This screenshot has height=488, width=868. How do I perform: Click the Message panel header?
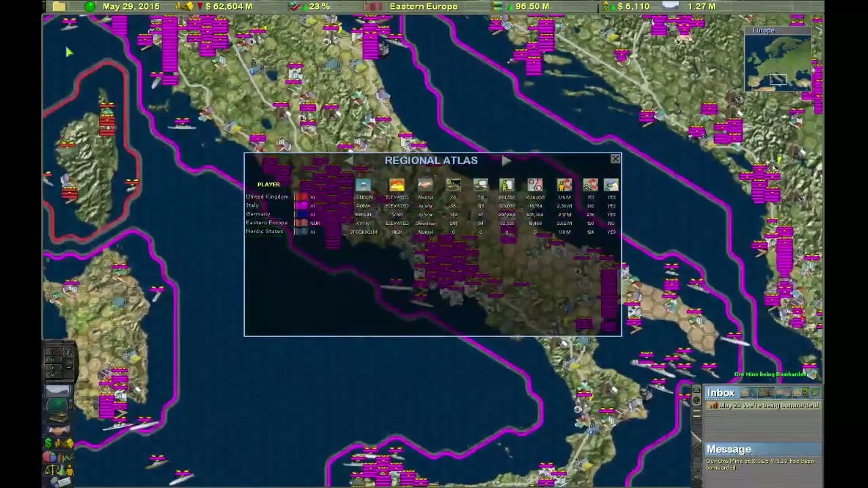pos(763,449)
